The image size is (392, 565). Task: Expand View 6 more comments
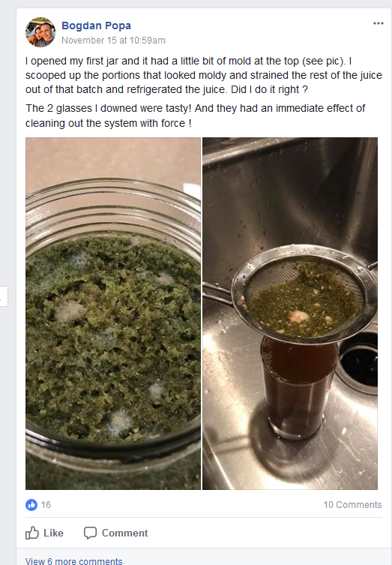(73, 560)
